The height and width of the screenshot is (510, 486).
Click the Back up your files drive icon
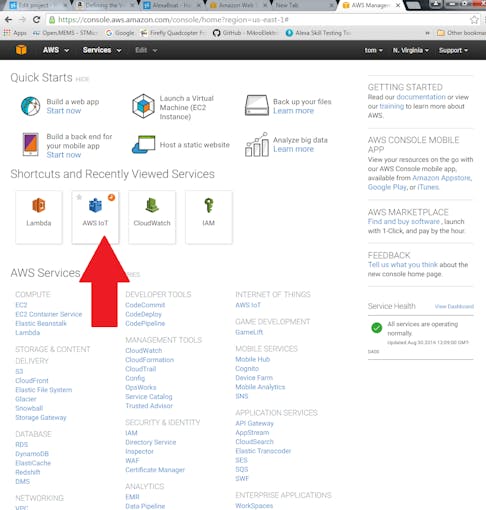pyautogui.click(x=257, y=105)
